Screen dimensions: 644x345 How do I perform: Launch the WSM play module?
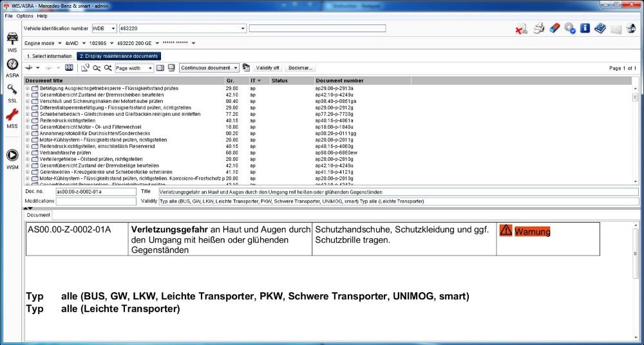[x=12, y=159]
